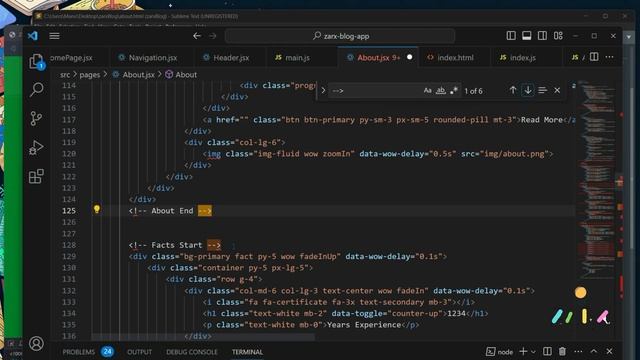Open the launch profile dropdown arrow
The image size is (640, 360).
pyautogui.click(x=533, y=352)
